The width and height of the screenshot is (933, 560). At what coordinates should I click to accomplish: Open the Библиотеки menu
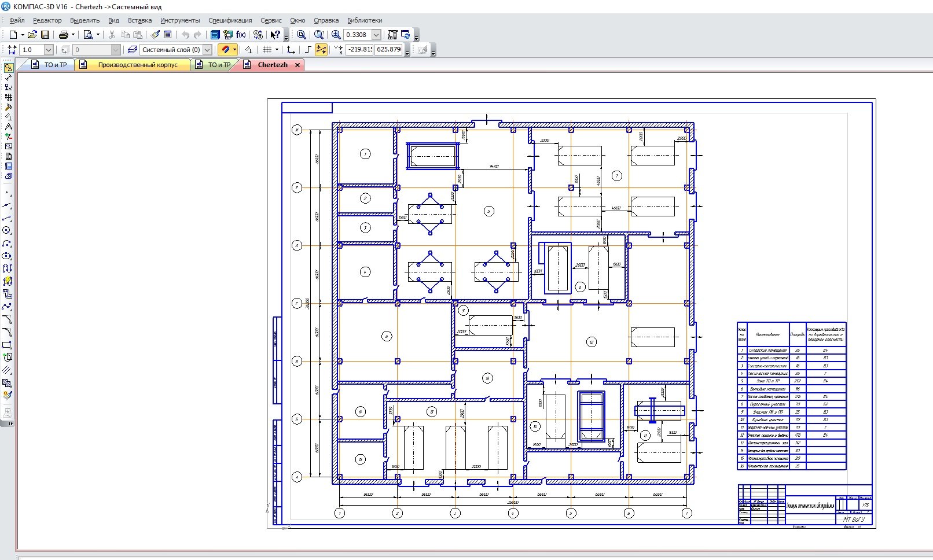pyautogui.click(x=365, y=20)
